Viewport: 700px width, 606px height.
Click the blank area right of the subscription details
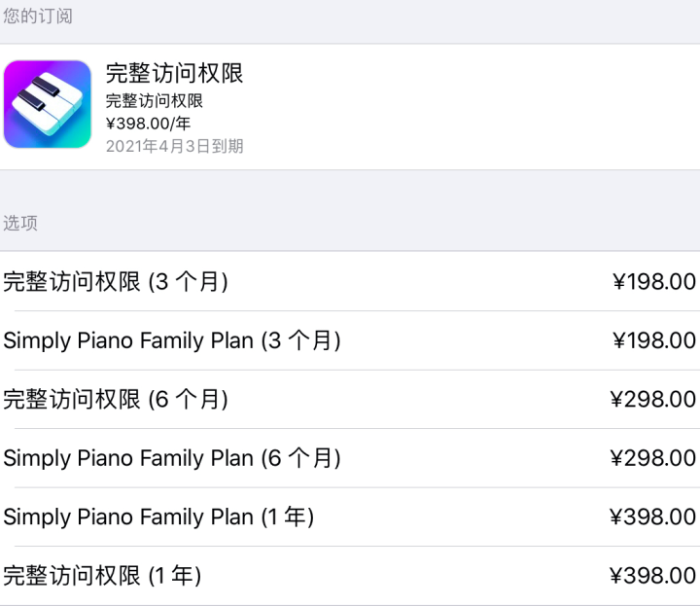[486, 105]
